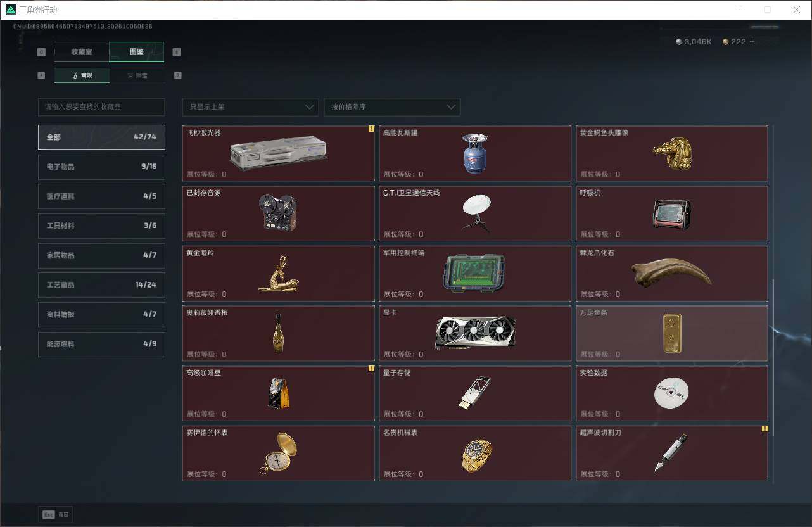Open the 已封存音源 tape recorder icon
The width and height of the screenshot is (812, 527).
[278, 213]
